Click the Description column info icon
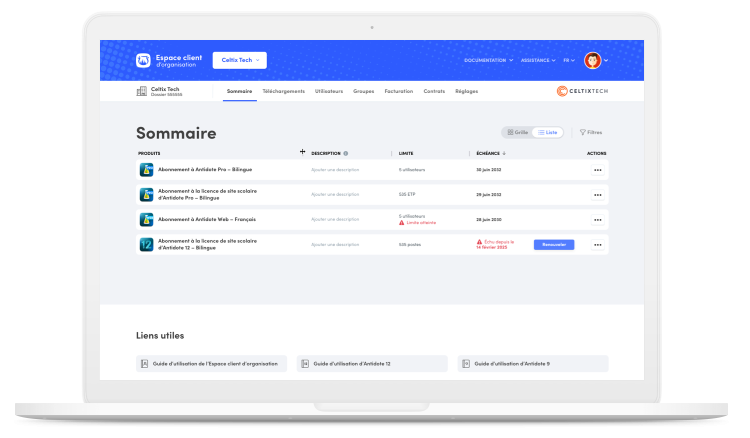 [346, 153]
